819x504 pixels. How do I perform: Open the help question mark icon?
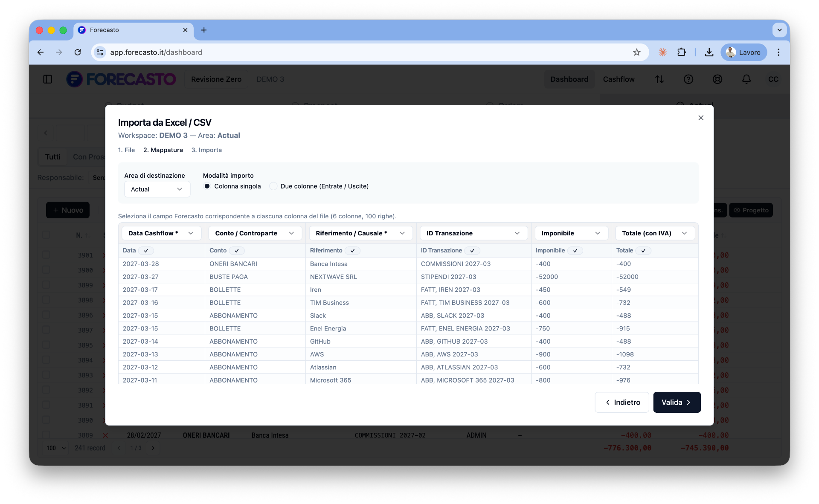coord(688,79)
